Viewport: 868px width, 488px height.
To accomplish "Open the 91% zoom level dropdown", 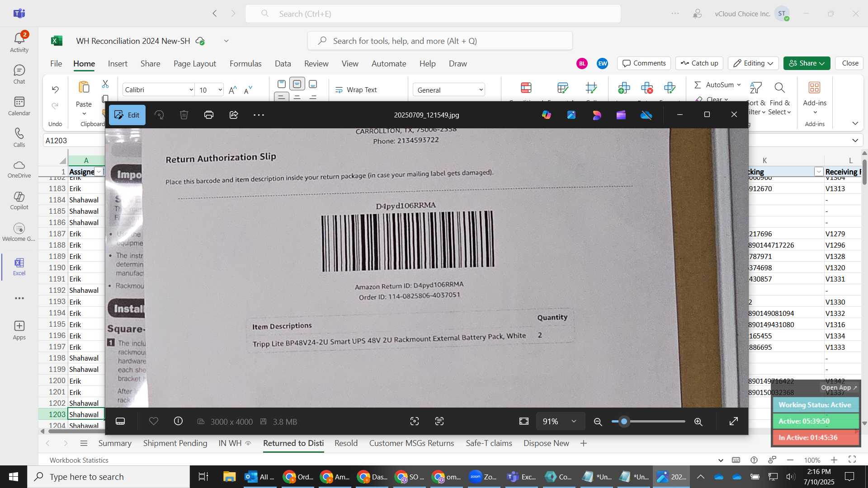I will click(560, 421).
